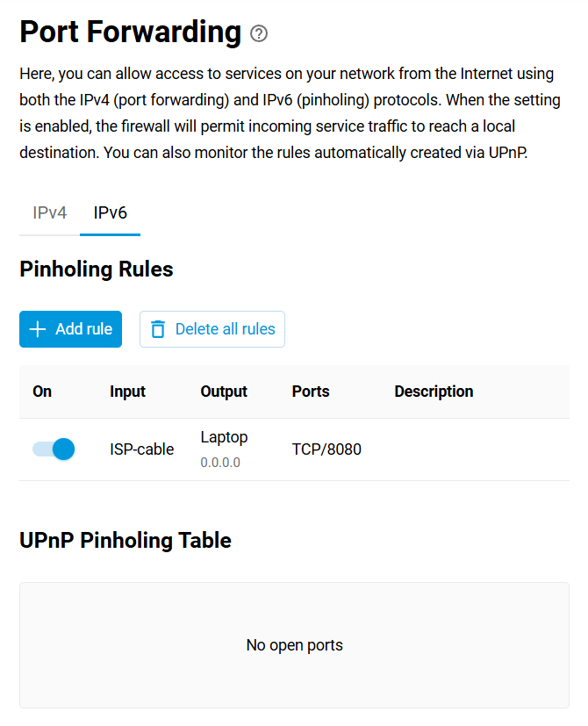
Task: Select the IPv6 tab
Action: tap(111, 213)
